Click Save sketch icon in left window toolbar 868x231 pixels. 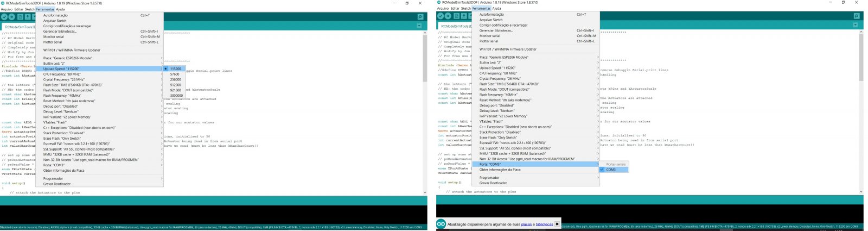tap(35, 17)
